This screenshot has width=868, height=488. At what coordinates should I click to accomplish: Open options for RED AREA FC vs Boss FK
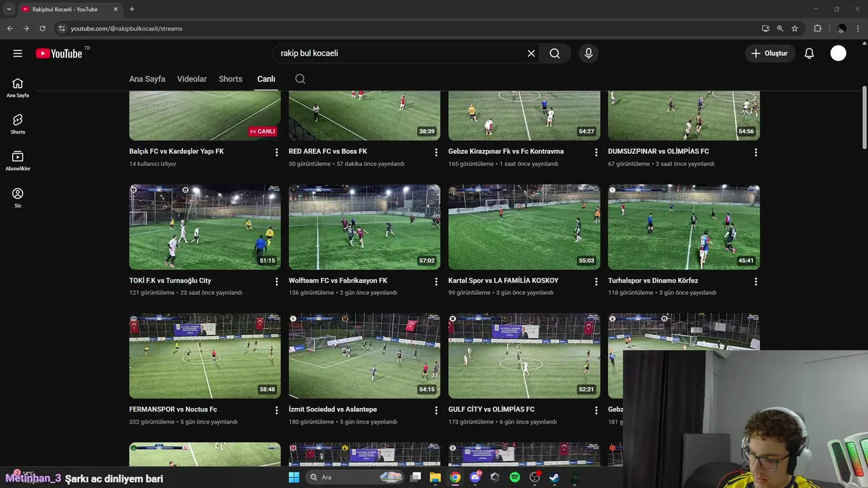(x=436, y=152)
